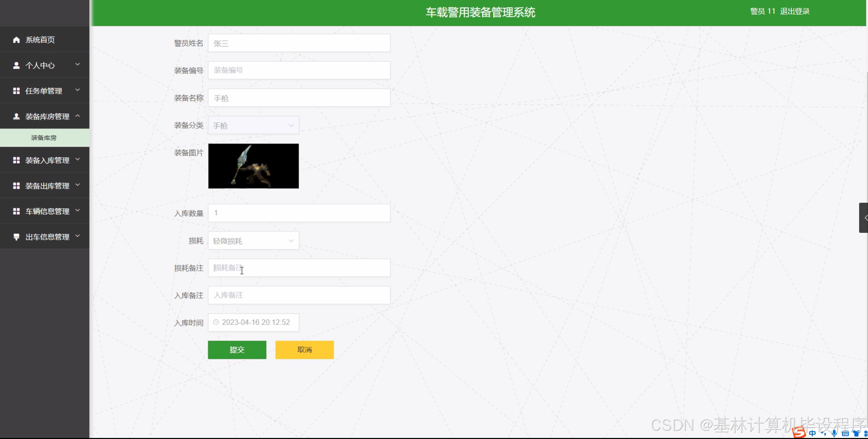Expand the 装备出库管理 menu chevron
The height and width of the screenshot is (439, 868).
(78, 185)
